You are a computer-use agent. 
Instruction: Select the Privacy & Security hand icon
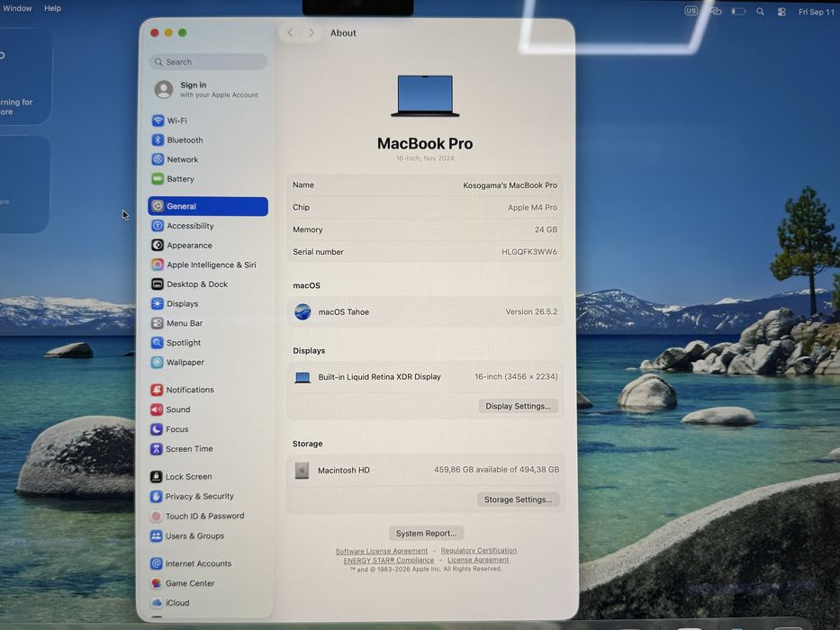pos(156,496)
